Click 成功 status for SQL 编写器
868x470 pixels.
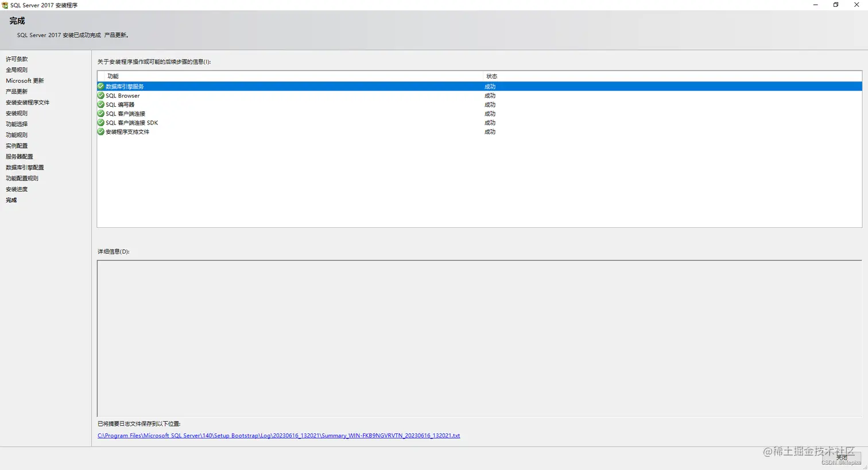[490, 104]
